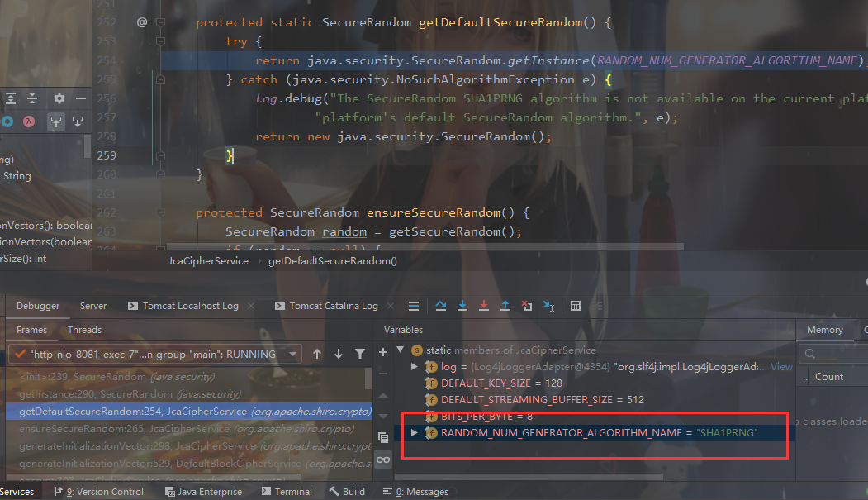Open the Terminal tool window
Screen dimensions: 868x500
click(287, 492)
